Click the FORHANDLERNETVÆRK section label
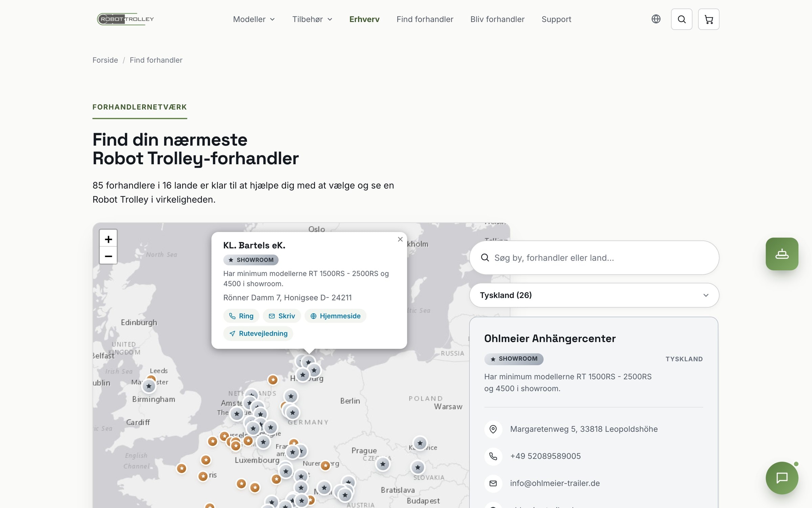Screen dimensions: 812x508 [139, 107]
